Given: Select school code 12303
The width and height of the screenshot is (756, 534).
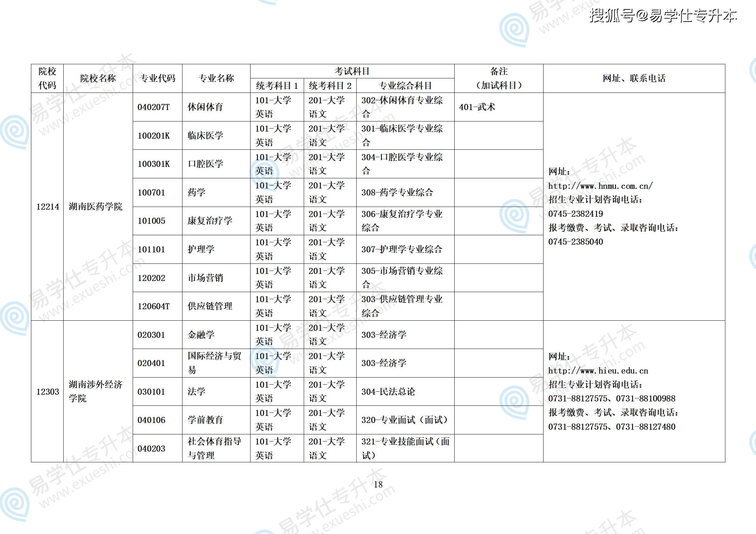Looking at the screenshot, I should tap(47, 392).
